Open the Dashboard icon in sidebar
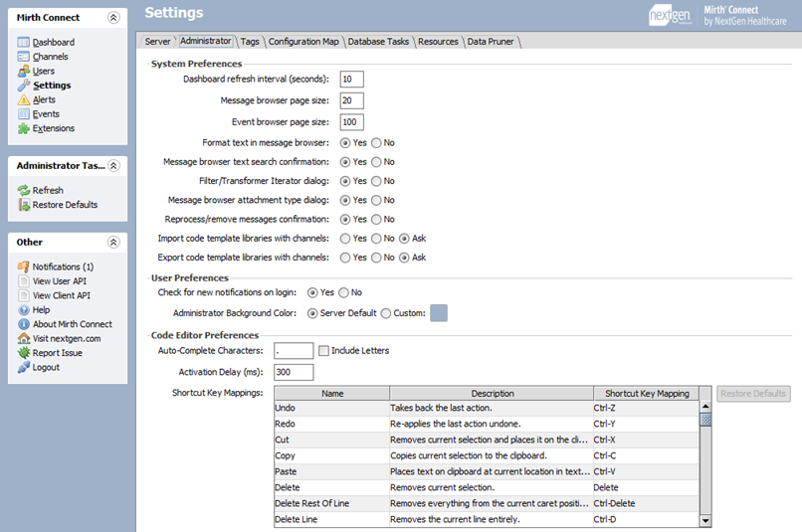The width and height of the screenshot is (802, 532). click(24, 43)
